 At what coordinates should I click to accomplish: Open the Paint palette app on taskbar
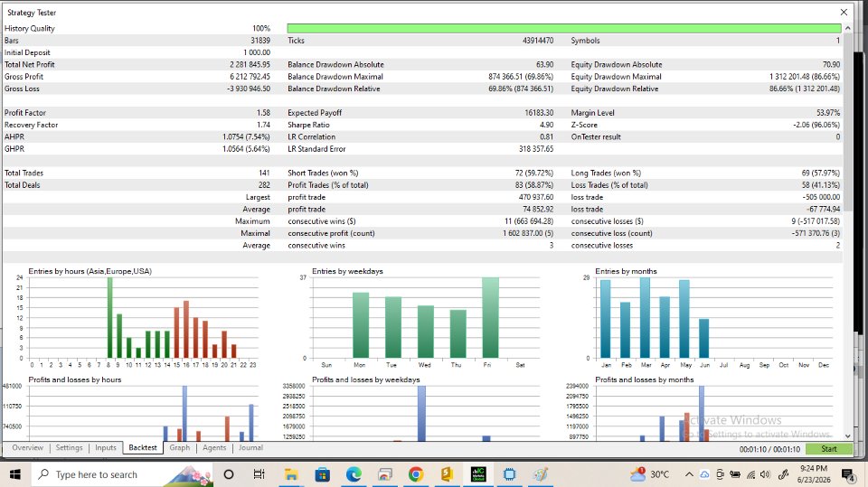click(x=541, y=474)
